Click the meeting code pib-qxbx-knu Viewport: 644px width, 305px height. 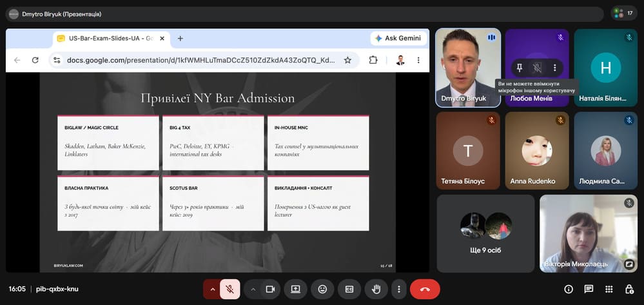[x=57, y=289]
